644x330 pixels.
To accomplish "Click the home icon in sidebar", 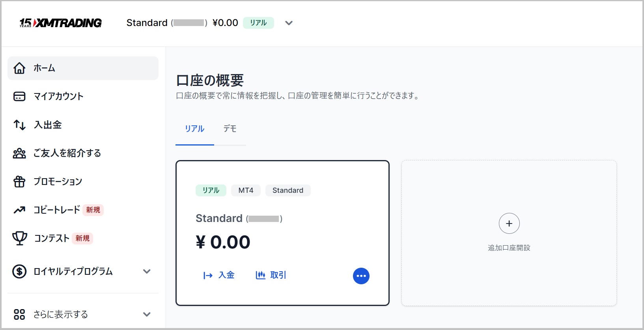I will pos(19,68).
